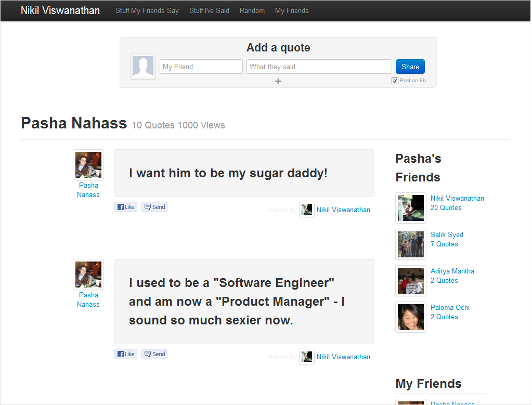Click Nikil's small avatar under the second quote
This screenshot has height=405, width=532.
tap(307, 357)
